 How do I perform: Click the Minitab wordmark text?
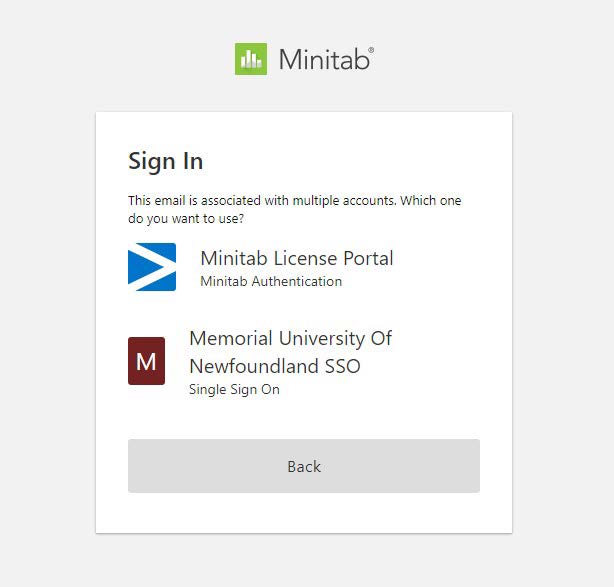click(324, 60)
